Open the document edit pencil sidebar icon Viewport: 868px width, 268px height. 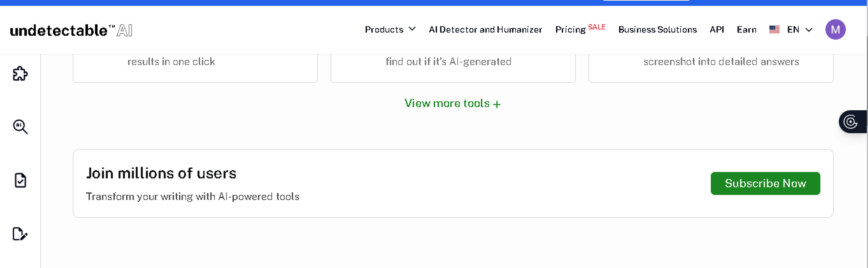(x=20, y=234)
